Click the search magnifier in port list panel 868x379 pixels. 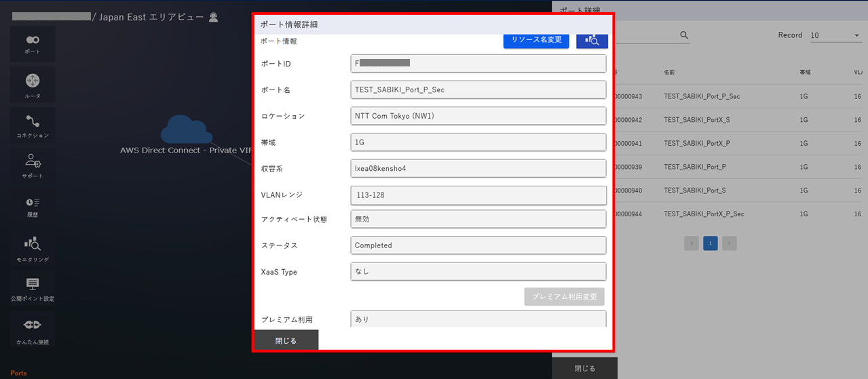[684, 35]
